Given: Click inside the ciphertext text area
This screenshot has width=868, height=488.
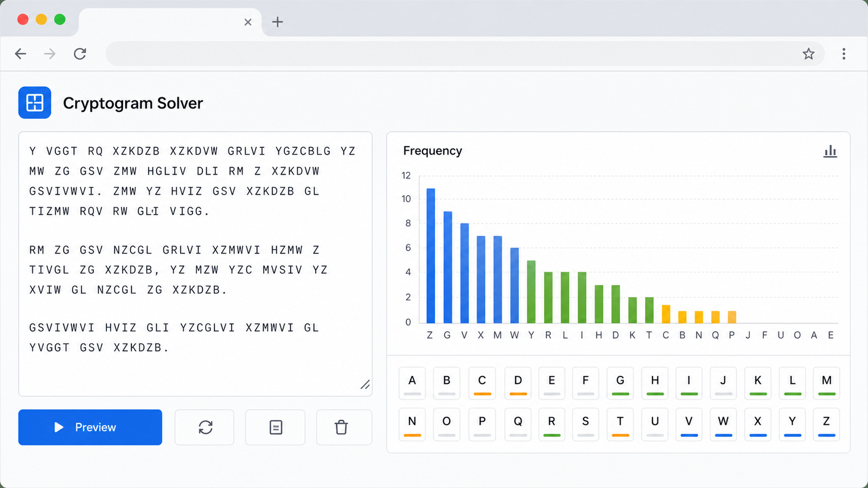Looking at the screenshot, I should 195,264.
